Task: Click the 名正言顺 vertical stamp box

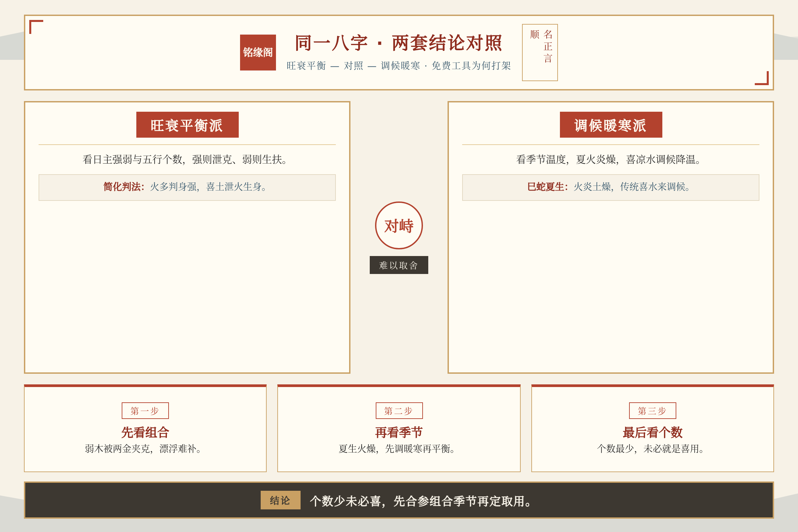Action: [x=539, y=53]
